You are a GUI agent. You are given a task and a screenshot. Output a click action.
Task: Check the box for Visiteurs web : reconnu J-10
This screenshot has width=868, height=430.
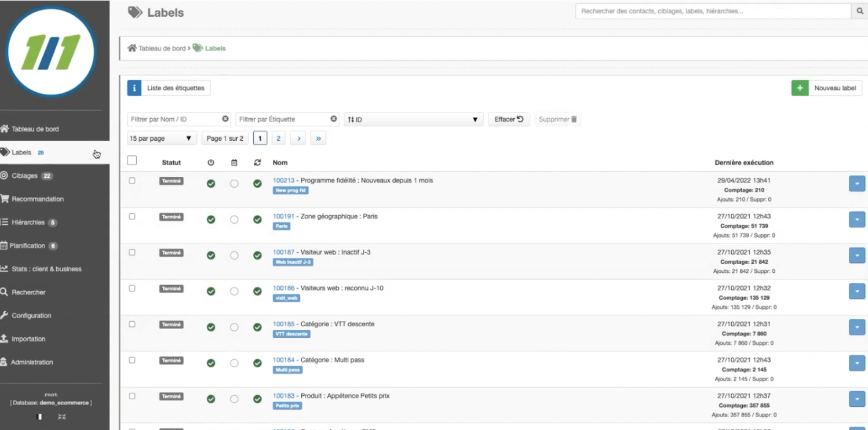tap(132, 289)
